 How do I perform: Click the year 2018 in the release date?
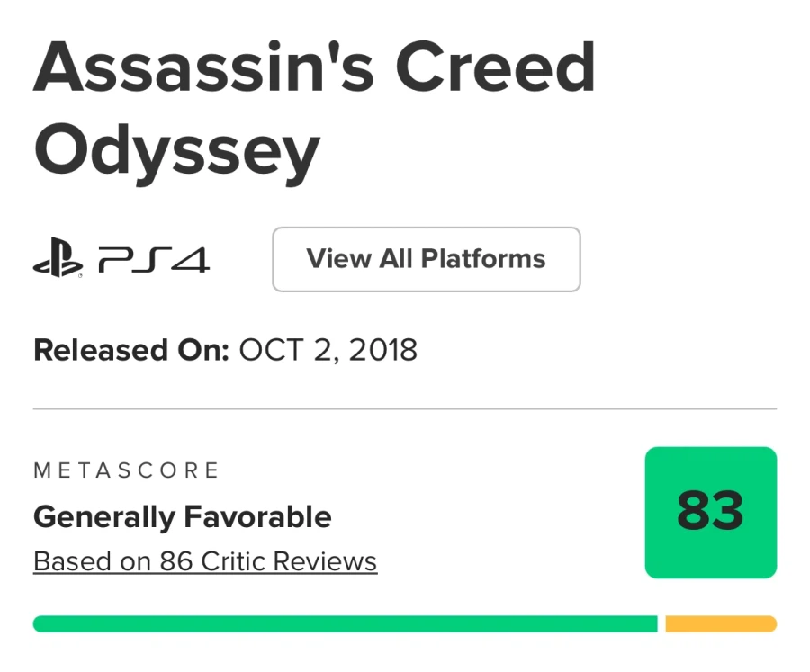384,350
